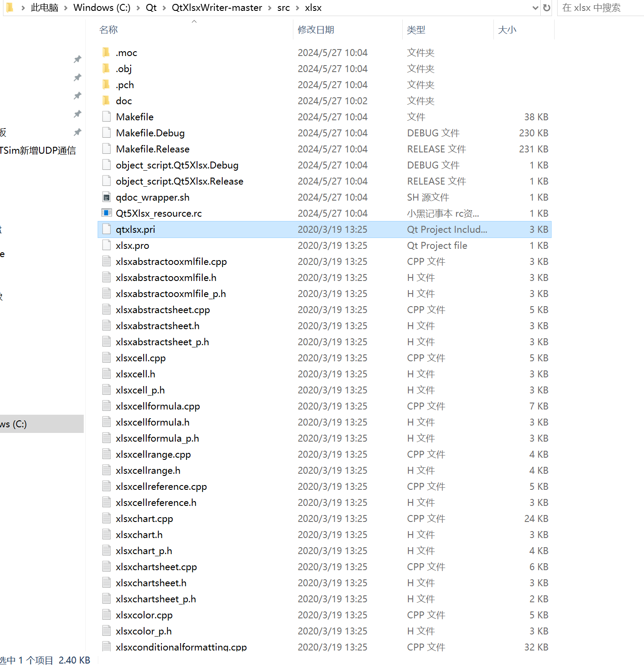Click the .pch folder icon
The image size is (644, 667).
pyautogui.click(x=106, y=85)
